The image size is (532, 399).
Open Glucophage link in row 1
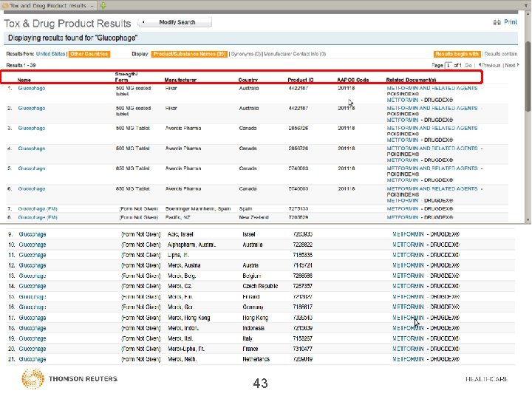tap(32, 88)
